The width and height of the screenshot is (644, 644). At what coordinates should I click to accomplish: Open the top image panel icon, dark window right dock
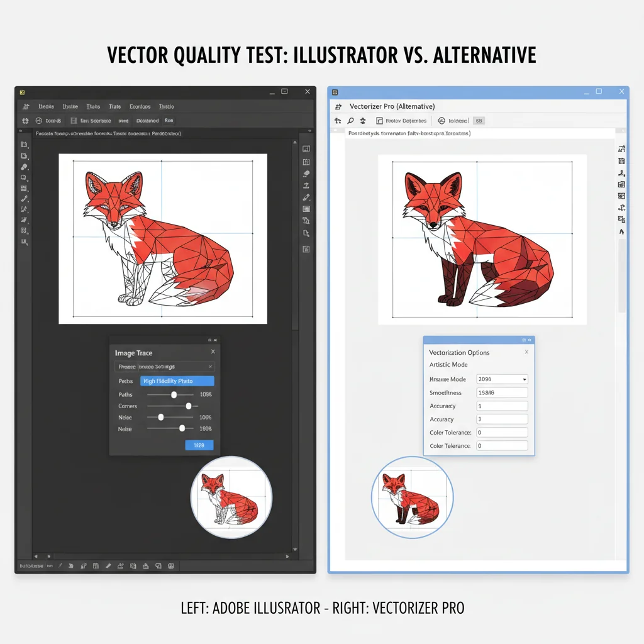[306, 148]
